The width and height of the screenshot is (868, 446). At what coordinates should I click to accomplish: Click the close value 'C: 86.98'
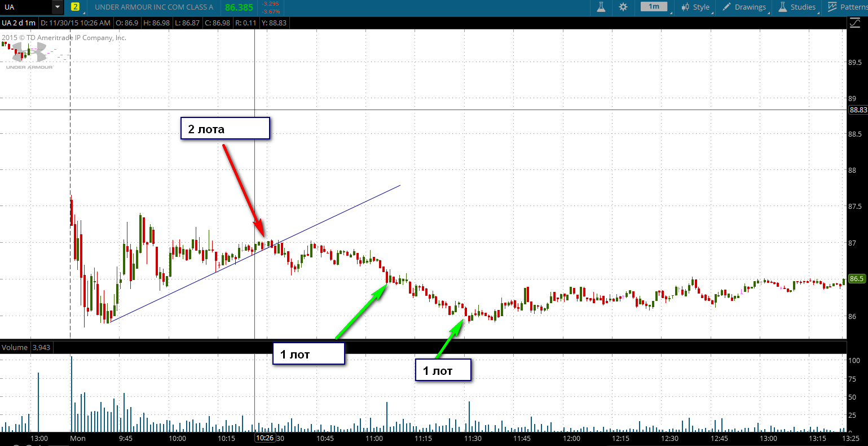click(x=218, y=23)
